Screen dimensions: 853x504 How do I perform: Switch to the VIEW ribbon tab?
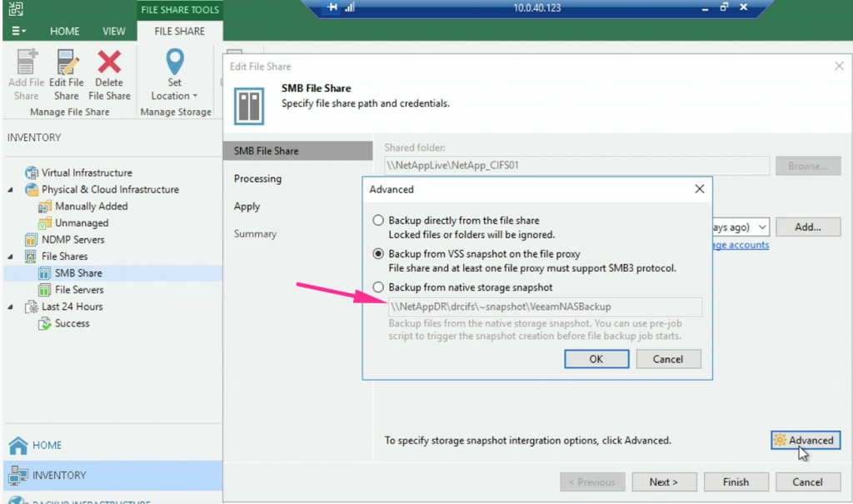click(113, 31)
